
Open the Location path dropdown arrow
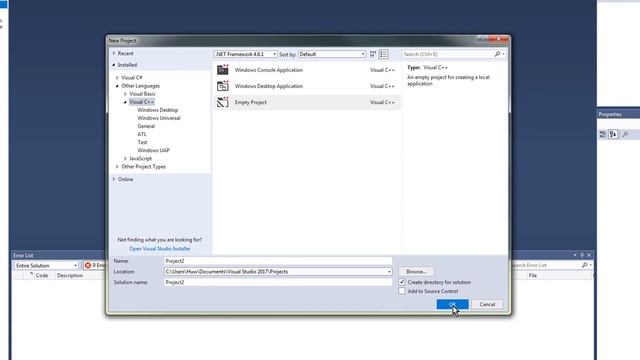click(389, 271)
